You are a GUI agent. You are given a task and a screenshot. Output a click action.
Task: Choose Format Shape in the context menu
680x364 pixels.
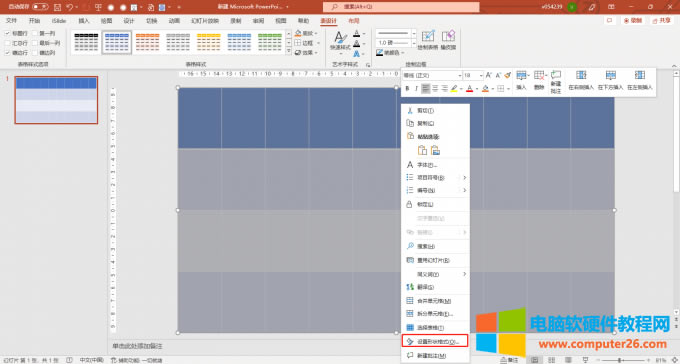point(435,341)
